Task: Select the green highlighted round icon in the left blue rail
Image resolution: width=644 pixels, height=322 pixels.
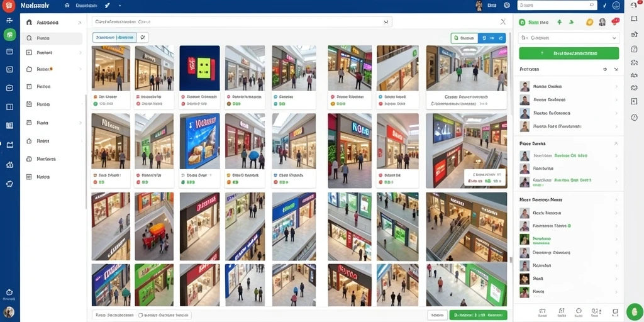Action: tap(9, 35)
